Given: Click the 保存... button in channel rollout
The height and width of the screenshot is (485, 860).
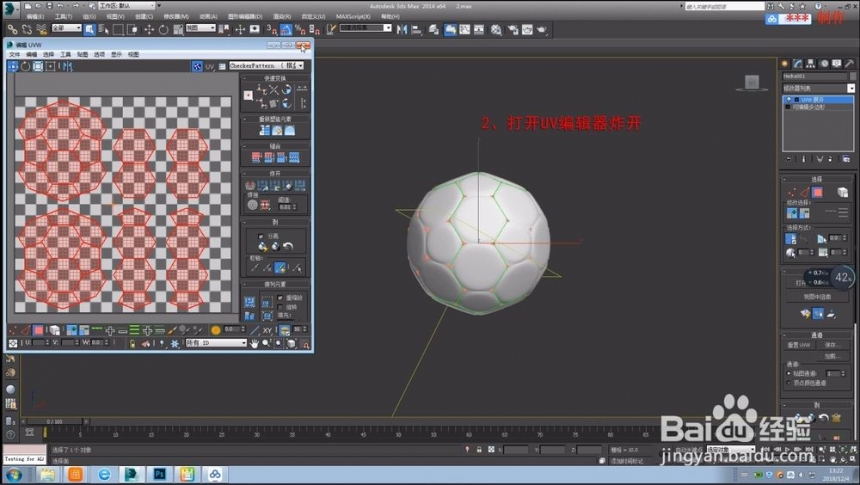Looking at the screenshot, I should [x=833, y=345].
